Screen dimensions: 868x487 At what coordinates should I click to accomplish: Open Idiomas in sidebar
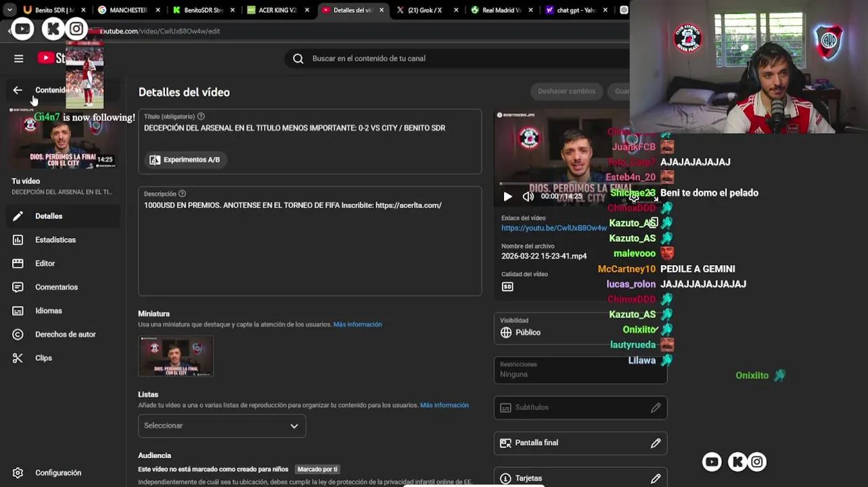tap(64, 311)
